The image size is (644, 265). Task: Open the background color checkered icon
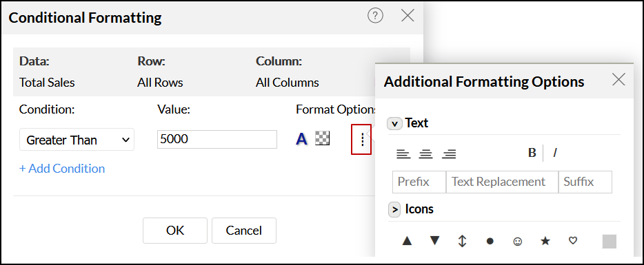tap(323, 138)
